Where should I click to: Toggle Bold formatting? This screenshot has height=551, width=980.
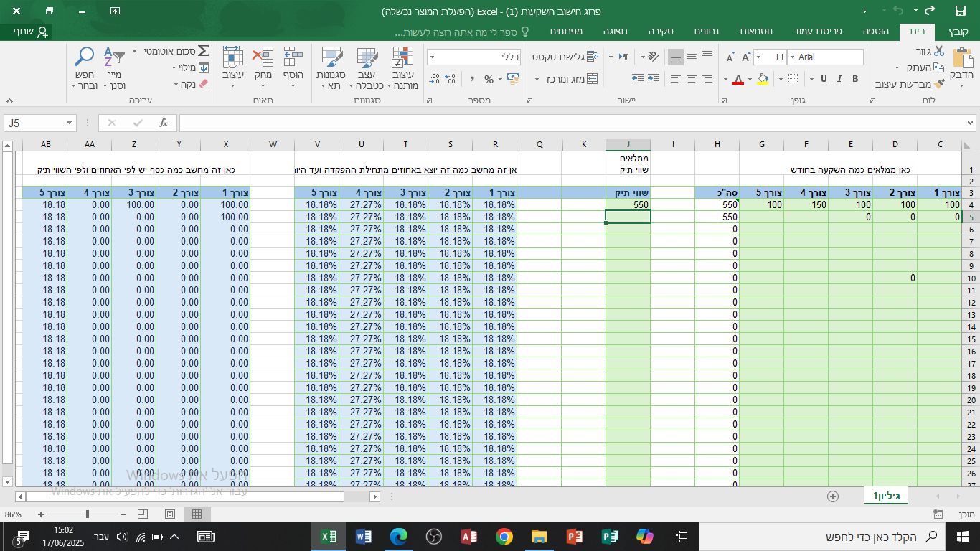(854, 79)
